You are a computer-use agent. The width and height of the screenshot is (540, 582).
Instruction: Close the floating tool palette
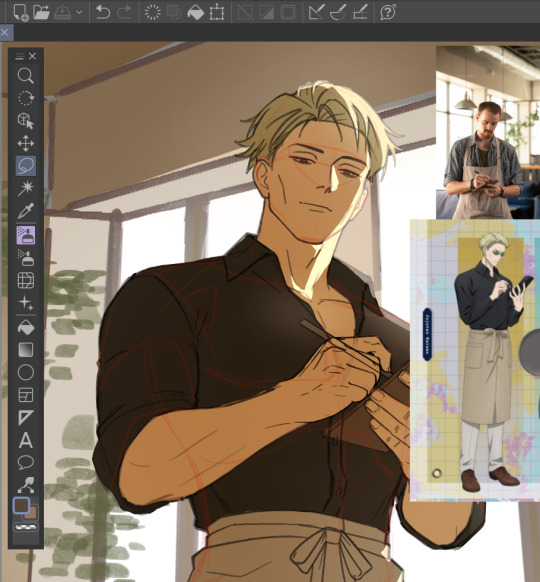(x=33, y=56)
